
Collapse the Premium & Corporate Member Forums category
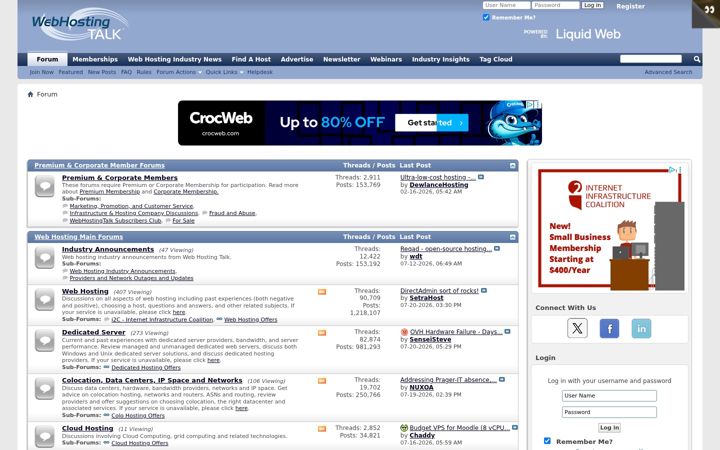[512, 165]
